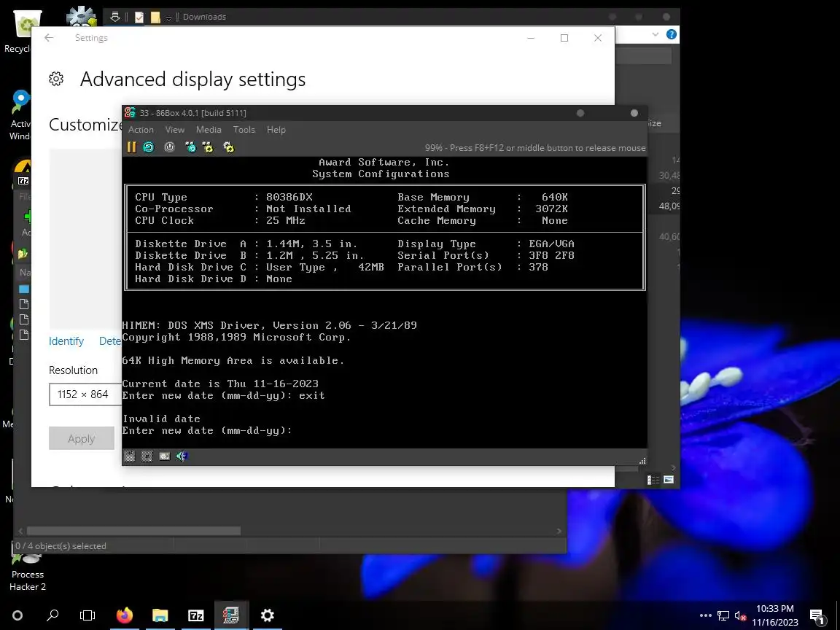
Task: Click the hard reset icon in 86Box
Action: tap(149, 147)
